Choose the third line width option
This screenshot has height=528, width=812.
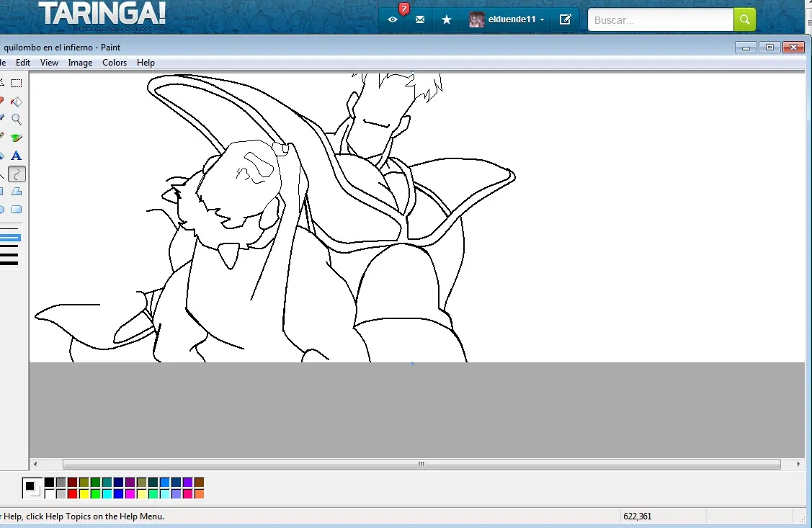pyautogui.click(x=9, y=246)
